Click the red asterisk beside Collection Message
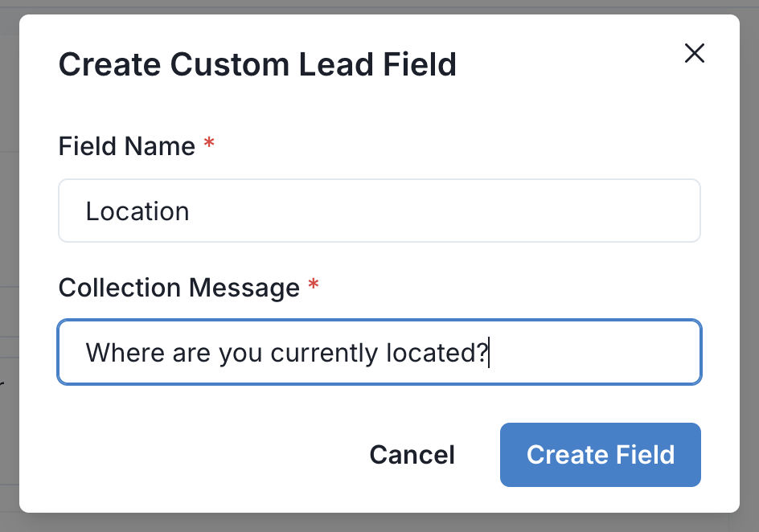The height and width of the screenshot is (532, 759). (314, 286)
